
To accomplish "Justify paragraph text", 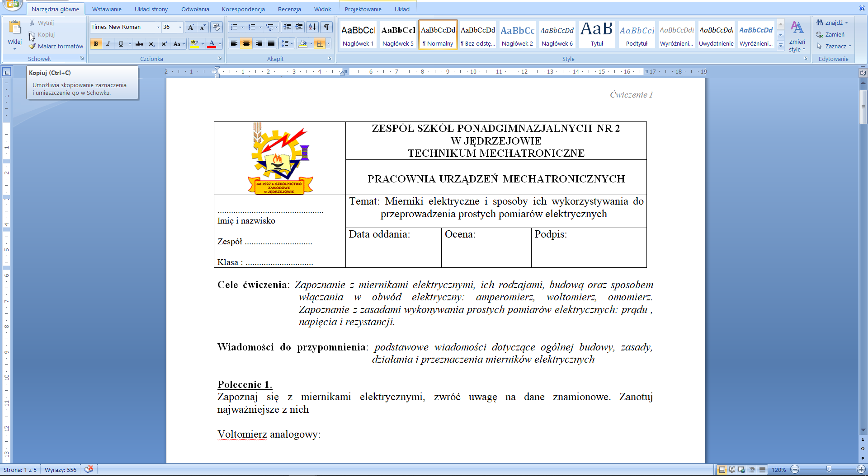I will click(x=271, y=43).
